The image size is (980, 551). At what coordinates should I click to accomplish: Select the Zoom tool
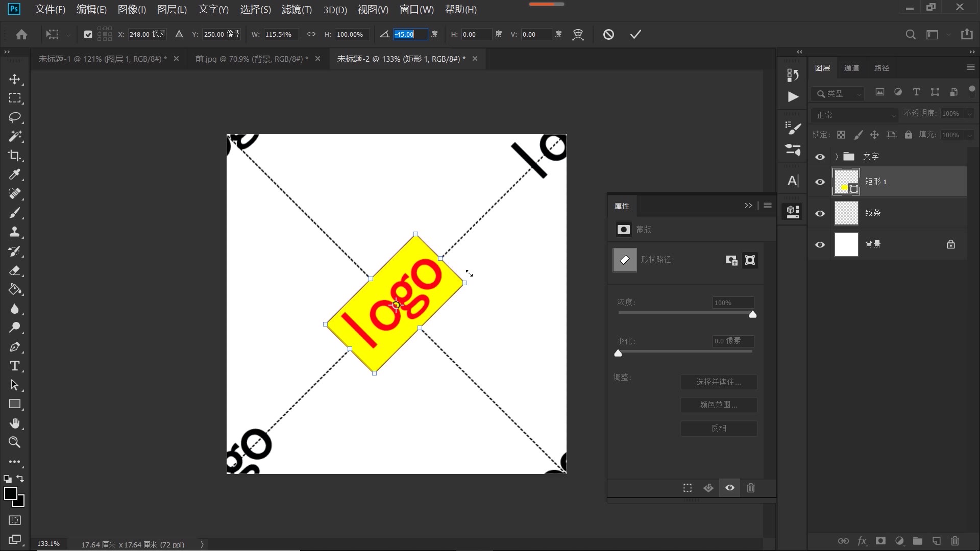tap(15, 442)
